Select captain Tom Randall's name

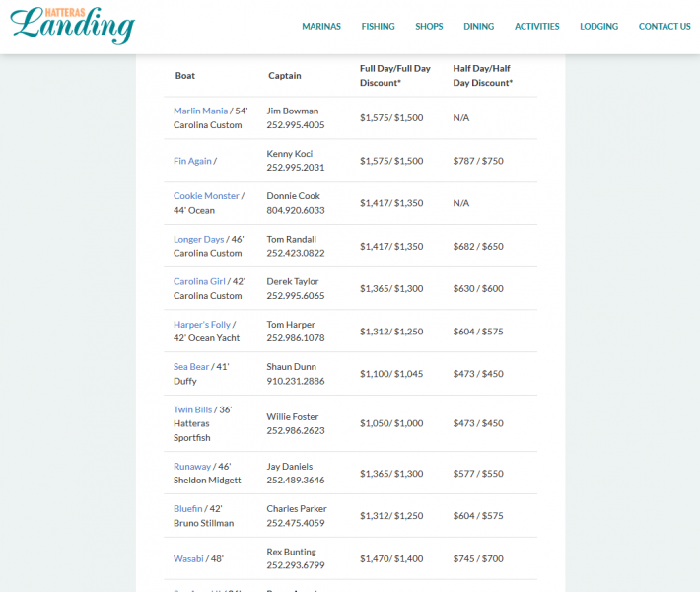[291, 239]
